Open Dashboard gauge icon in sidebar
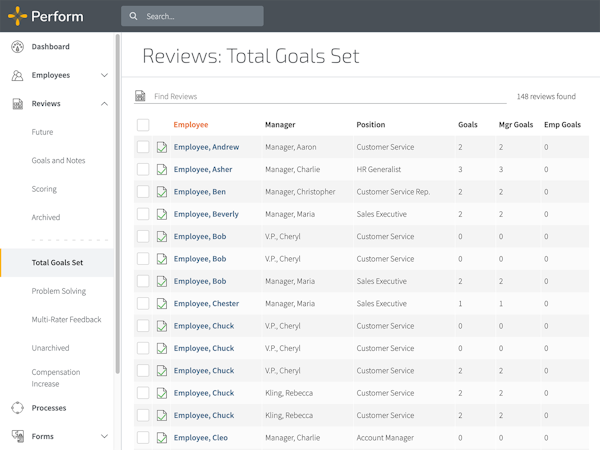The width and height of the screenshot is (600, 450). click(17, 47)
